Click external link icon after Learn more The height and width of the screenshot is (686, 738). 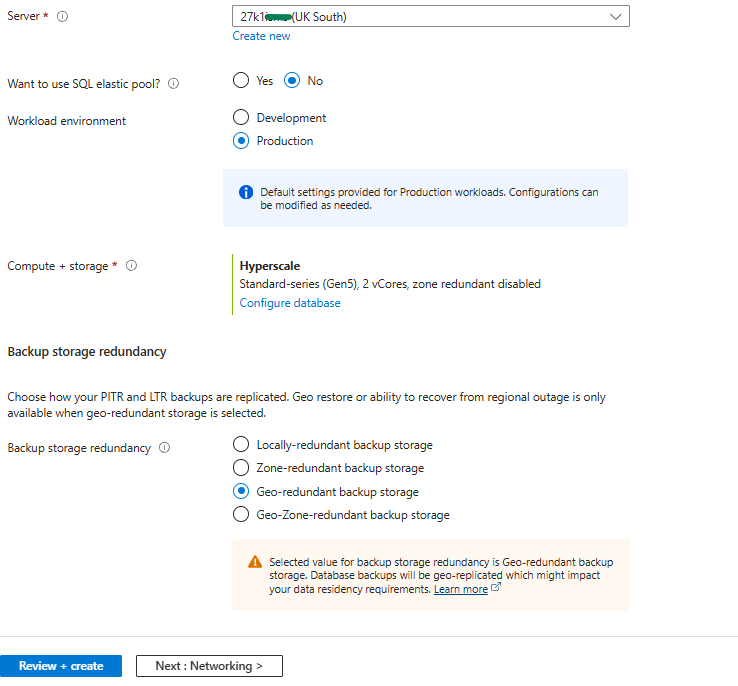point(496,589)
